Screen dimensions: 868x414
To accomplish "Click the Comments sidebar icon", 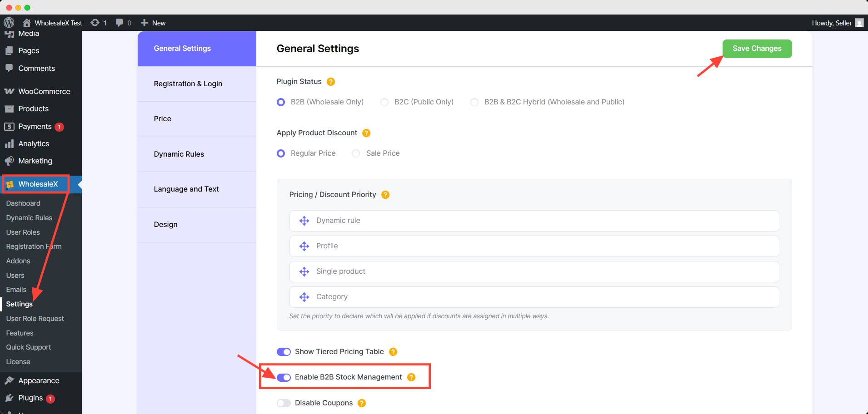I will (x=9, y=68).
